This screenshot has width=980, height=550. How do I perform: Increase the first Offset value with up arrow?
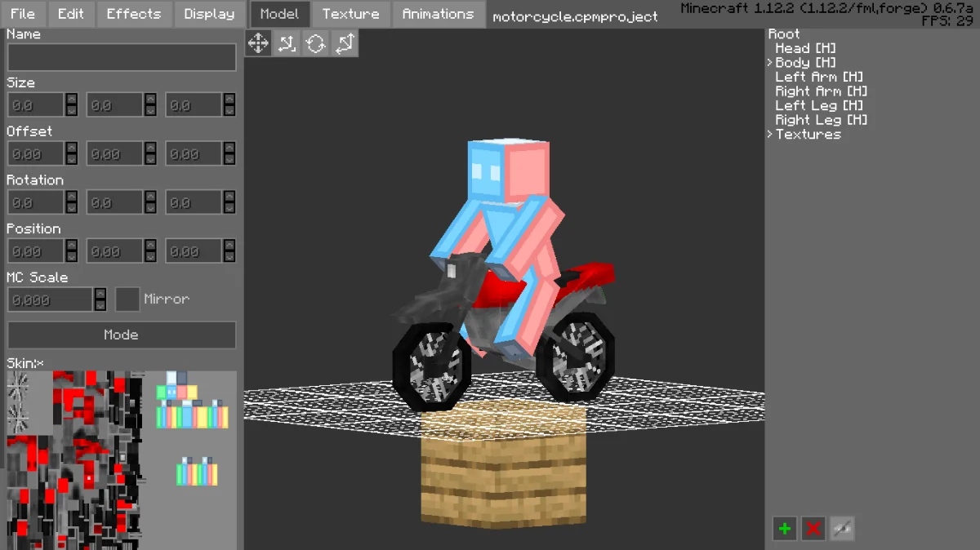coord(72,148)
